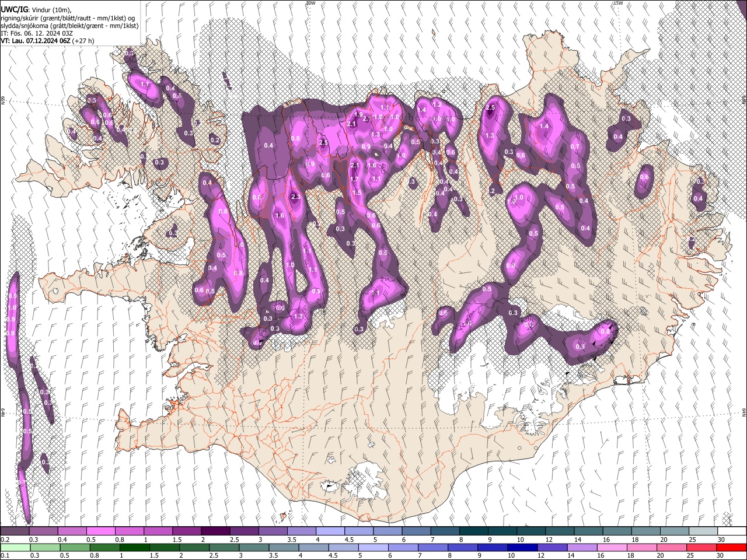The width and height of the screenshot is (747, 560).
Task: Click the 'slydda/snjókoma (grátt/bleikt/grænt' description line
Action: (x=69, y=26)
